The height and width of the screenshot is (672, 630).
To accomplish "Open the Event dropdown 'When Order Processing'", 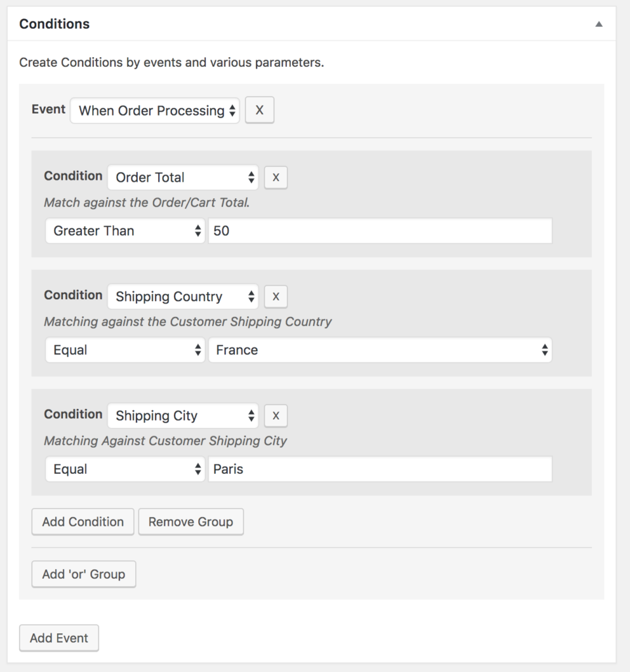I will tap(156, 111).
